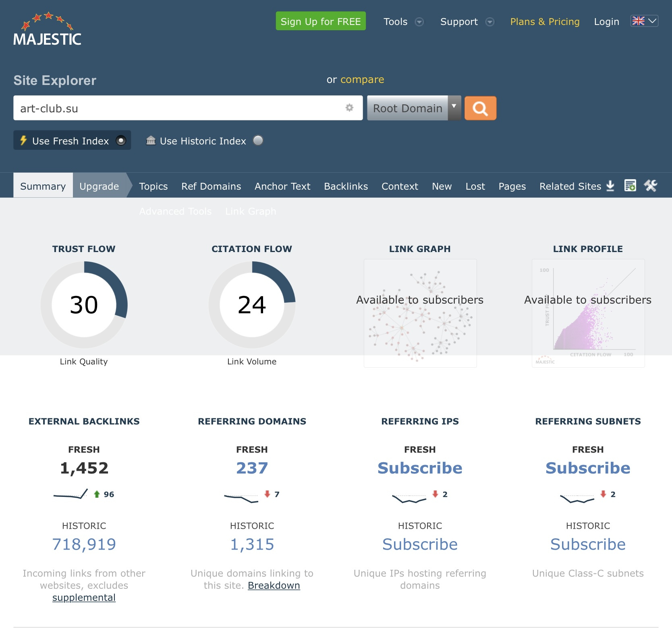
Task: Open the Backlinks tab
Action: click(346, 186)
